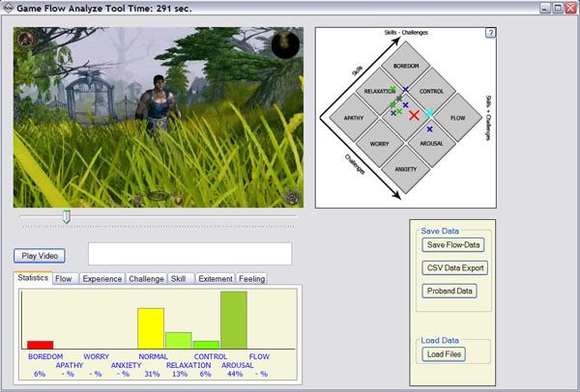Select the APATHY cell in flow diagram
The image size is (580, 392).
(354, 118)
